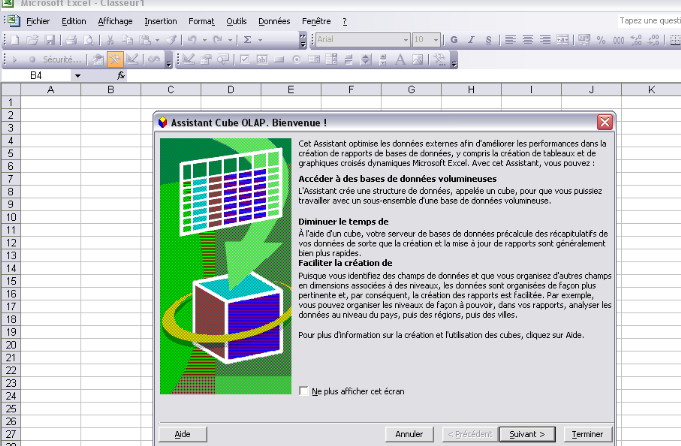Click the Terminer button
681x446 pixels.
(587, 434)
